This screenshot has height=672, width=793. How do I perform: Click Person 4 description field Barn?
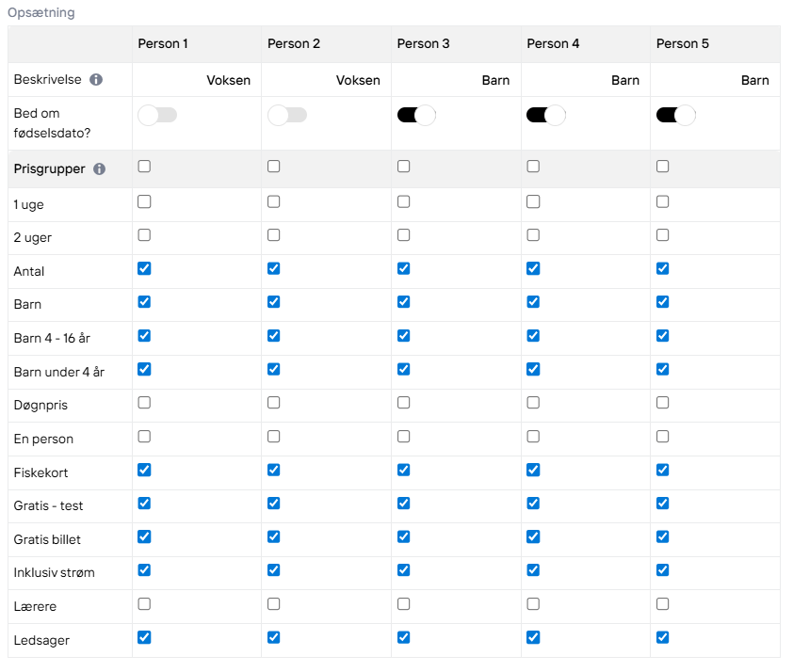click(586, 80)
